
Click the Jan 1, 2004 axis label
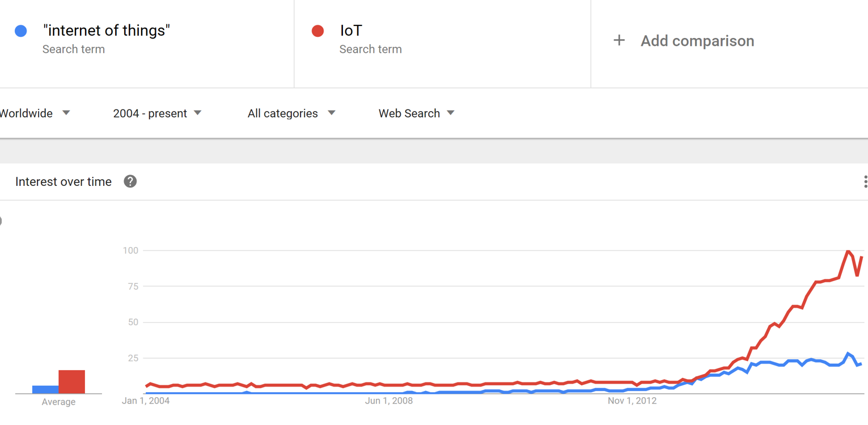click(146, 401)
